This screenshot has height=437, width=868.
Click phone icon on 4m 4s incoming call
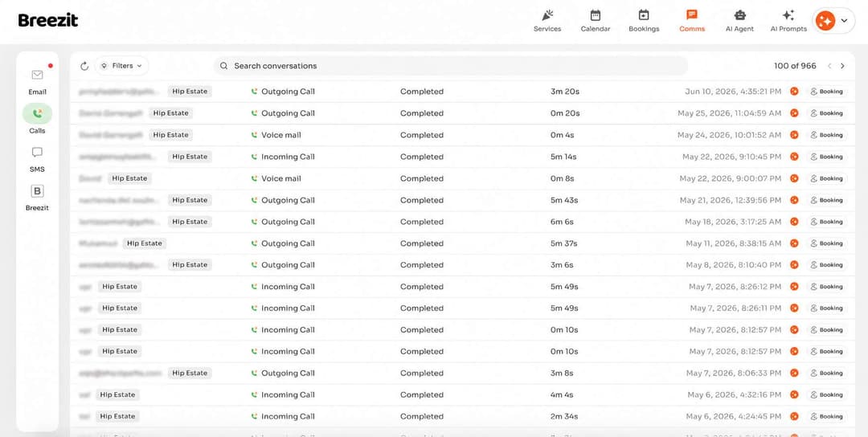pos(254,395)
